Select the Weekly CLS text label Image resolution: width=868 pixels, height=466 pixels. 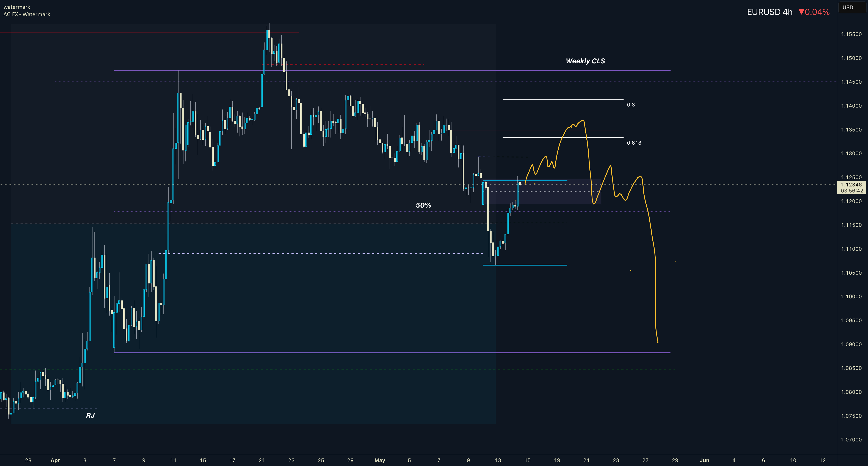(585, 61)
